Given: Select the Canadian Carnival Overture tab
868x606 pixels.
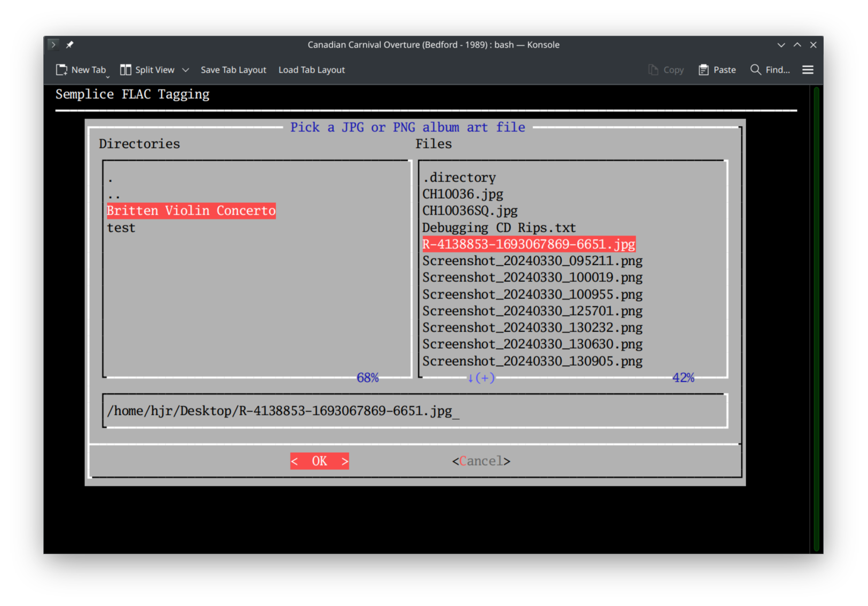Looking at the screenshot, I should (433, 44).
